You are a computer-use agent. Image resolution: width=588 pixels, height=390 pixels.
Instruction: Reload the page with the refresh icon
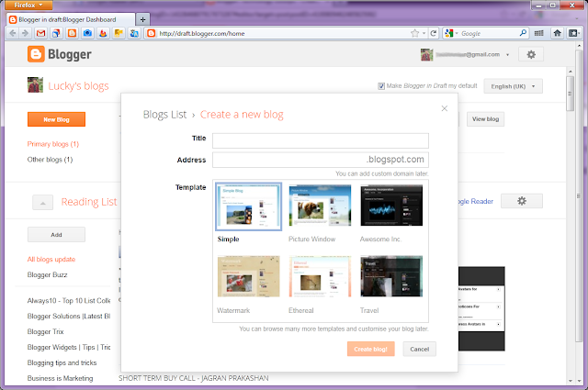(434, 33)
